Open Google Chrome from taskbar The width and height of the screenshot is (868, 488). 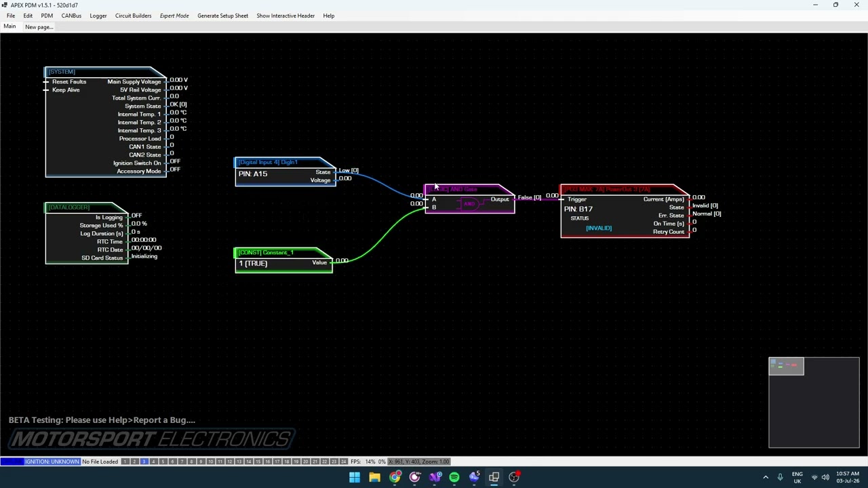click(x=395, y=477)
